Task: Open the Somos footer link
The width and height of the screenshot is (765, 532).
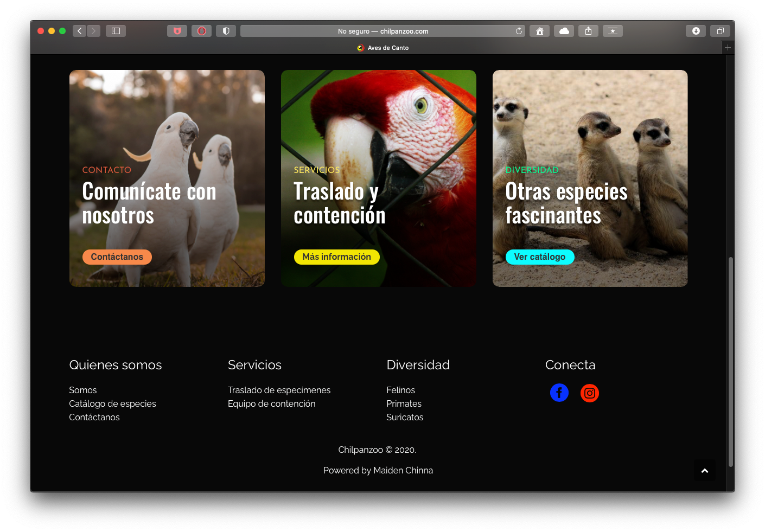Action: pyautogui.click(x=83, y=390)
